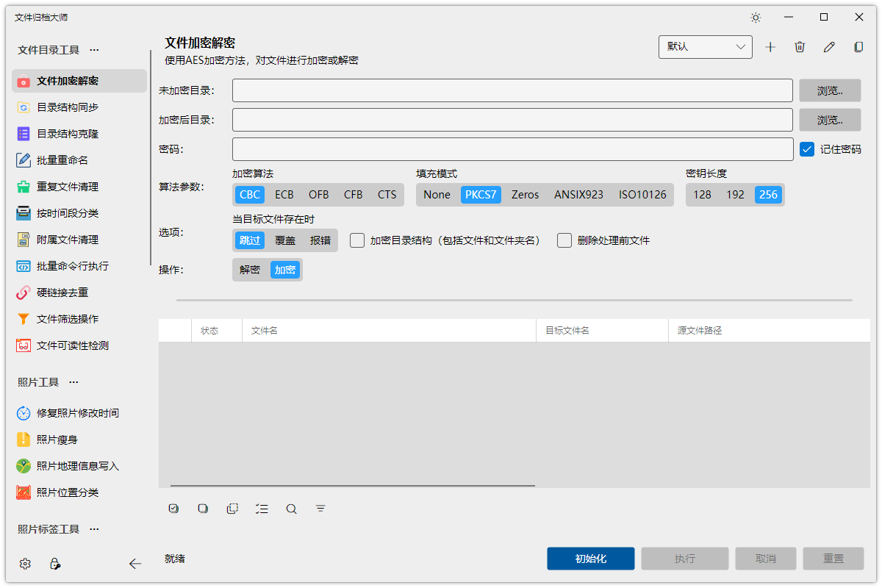Browse for the 未加密目录 folder
Screen dimensions: 882x588
point(830,90)
